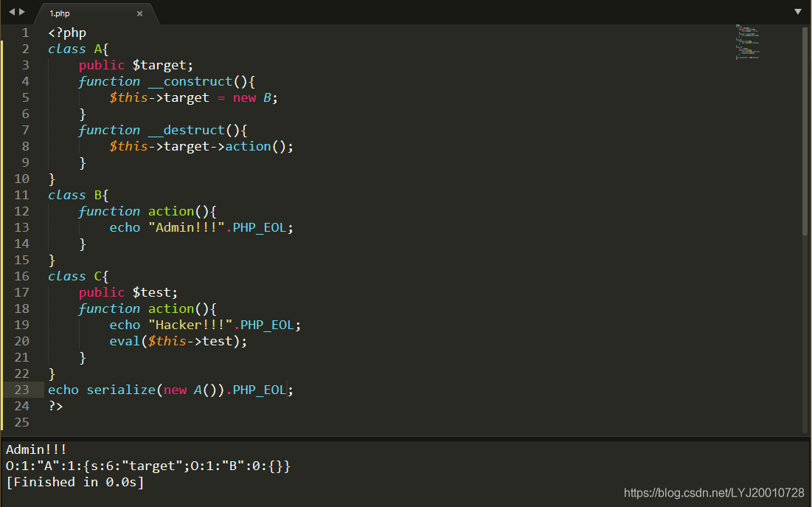Click the vertical scrollbar of editor
This screenshot has width=812, height=507.
click(805, 131)
